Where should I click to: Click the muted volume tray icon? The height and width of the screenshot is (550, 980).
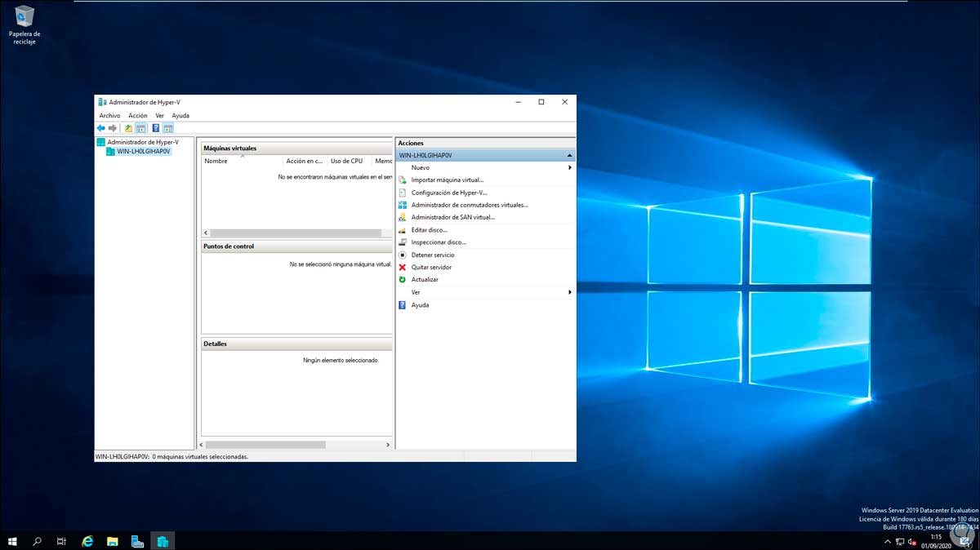[x=912, y=541]
